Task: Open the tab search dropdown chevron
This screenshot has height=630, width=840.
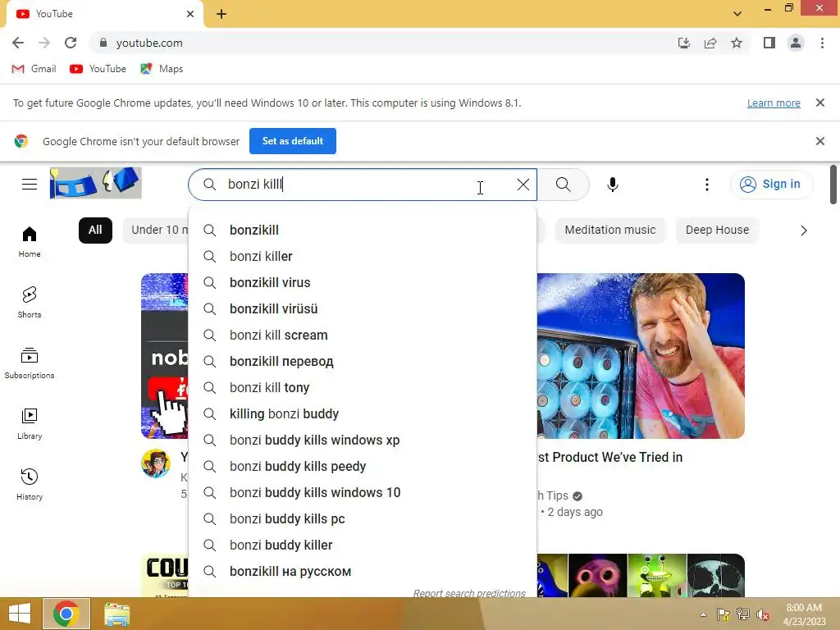Action: point(737,13)
